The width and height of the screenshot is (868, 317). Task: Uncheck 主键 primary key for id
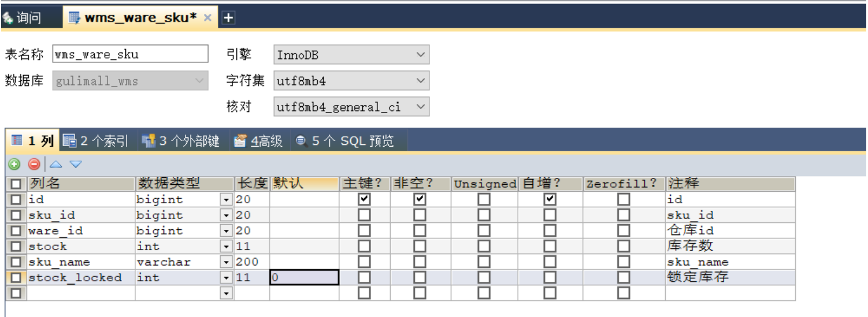pyautogui.click(x=364, y=199)
